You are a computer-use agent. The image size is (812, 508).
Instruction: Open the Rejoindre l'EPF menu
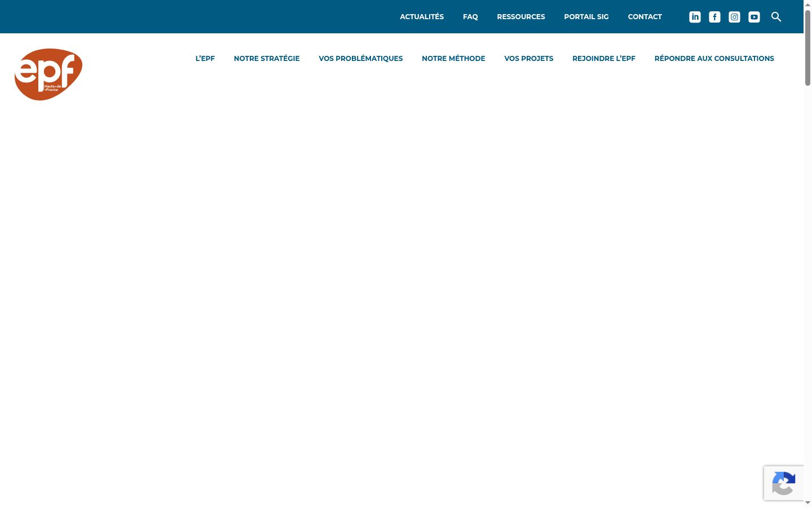tap(604, 58)
